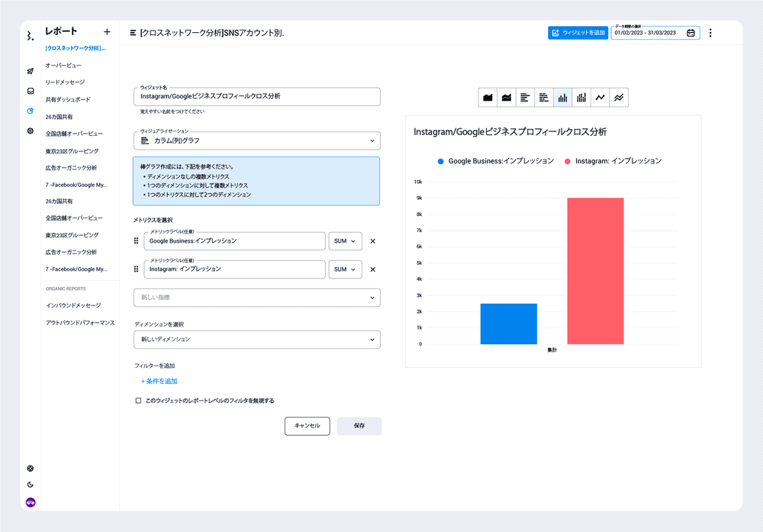The image size is (763, 532).
Task: Switch to the stacked column chart icon
Action: pos(581,98)
